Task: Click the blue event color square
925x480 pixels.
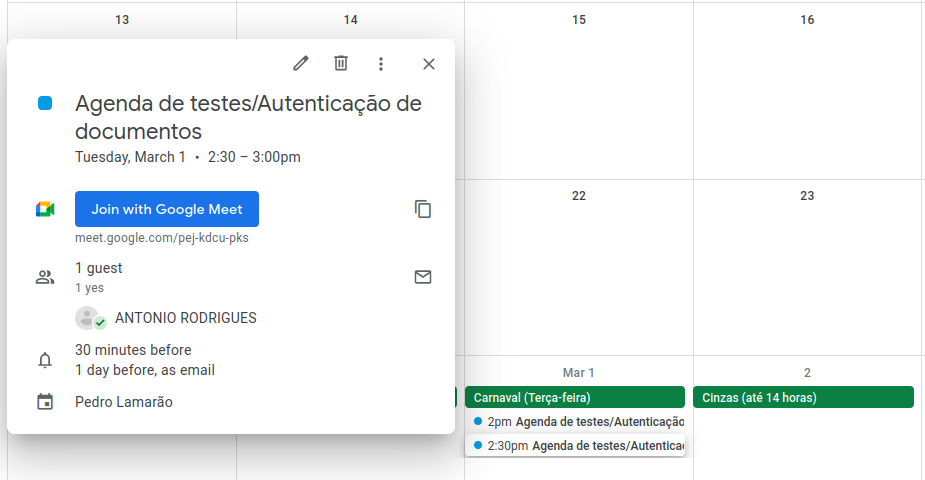Action: point(45,103)
